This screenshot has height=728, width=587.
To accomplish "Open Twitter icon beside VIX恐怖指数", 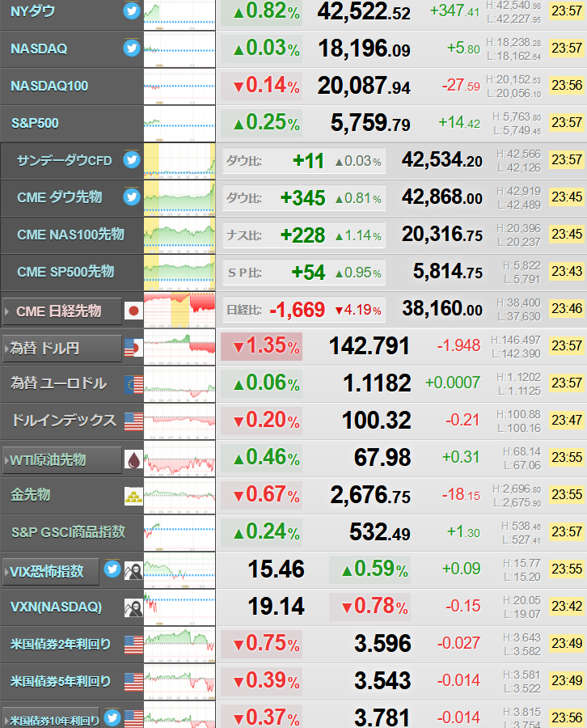I will (112, 569).
